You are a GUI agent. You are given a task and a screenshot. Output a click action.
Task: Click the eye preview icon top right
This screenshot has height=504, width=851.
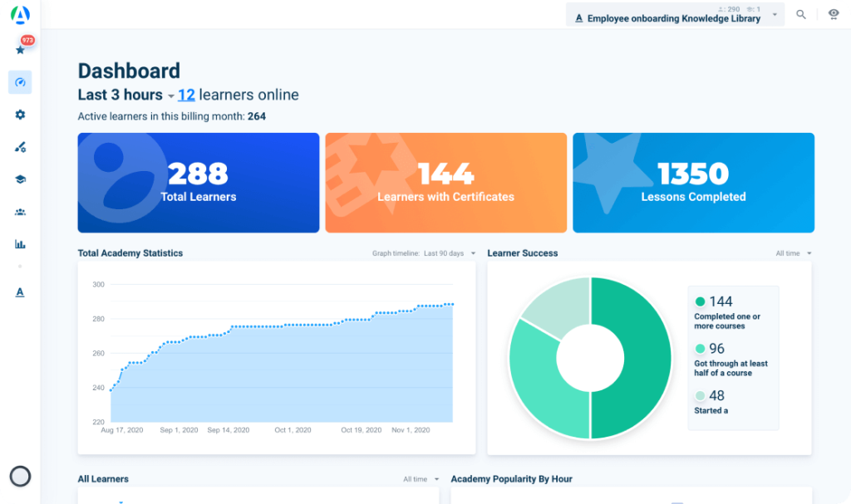click(833, 14)
